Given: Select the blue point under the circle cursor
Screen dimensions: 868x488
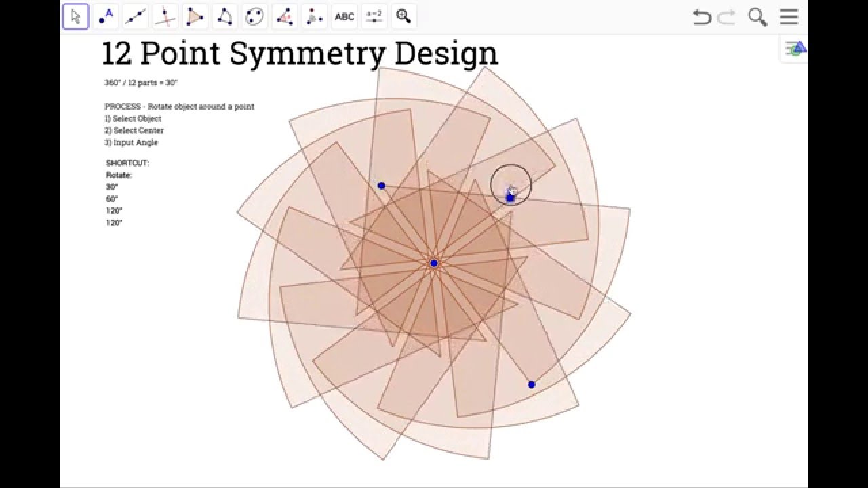Looking at the screenshot, I should (x=511, y=197).
